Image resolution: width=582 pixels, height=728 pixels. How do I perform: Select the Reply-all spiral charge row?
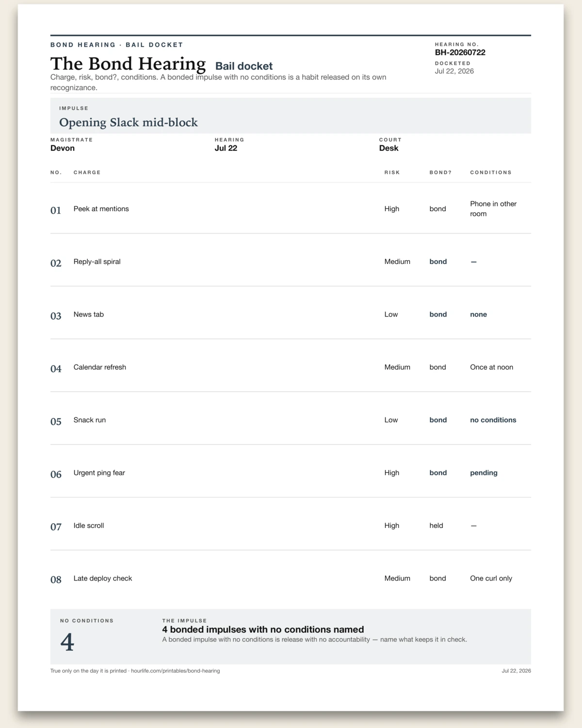coord(291,262)
